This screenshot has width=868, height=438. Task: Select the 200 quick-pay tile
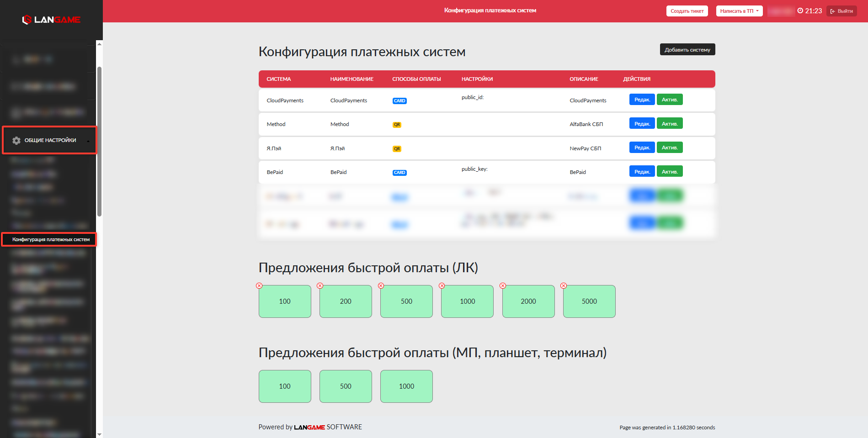pos(346,301)
